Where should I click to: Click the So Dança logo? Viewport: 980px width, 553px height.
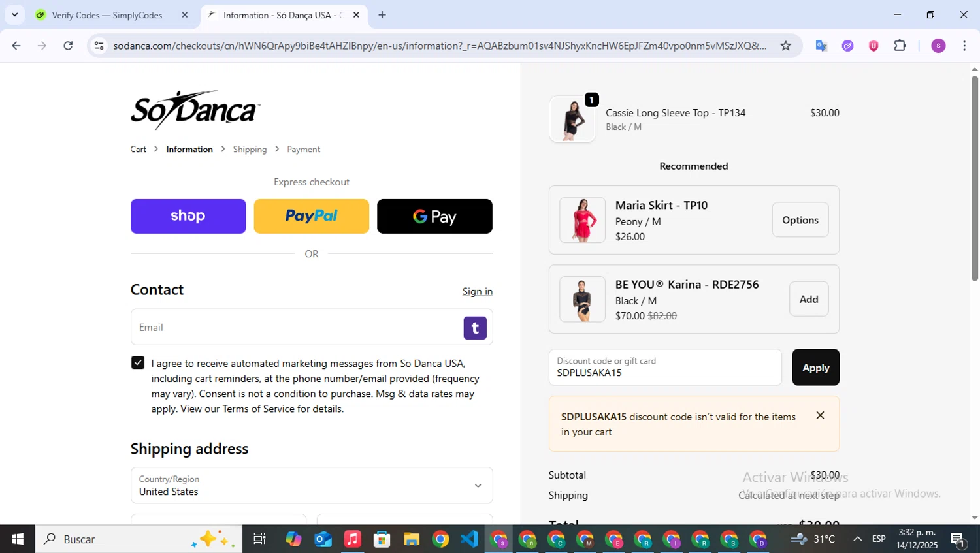click(x=195, y=110)
